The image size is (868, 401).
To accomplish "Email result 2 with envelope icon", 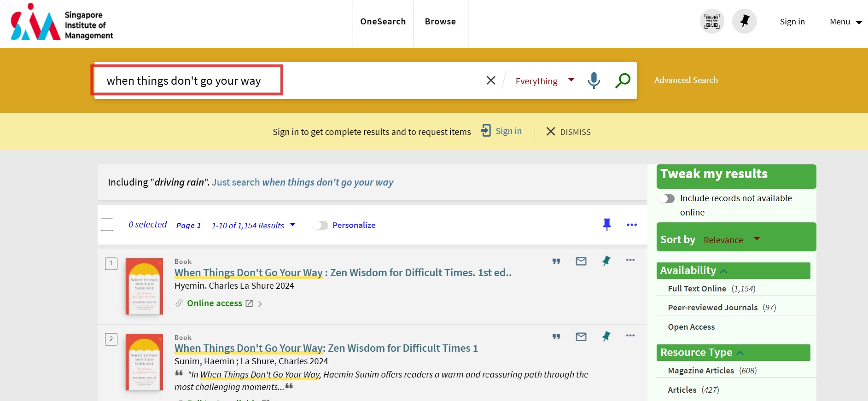I will 581,337.
